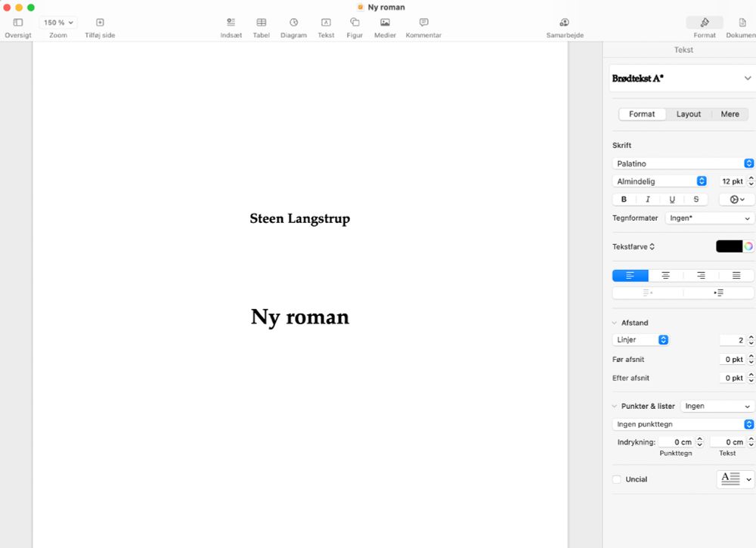Open the 150 % zoom dropdown

[58, 23]
